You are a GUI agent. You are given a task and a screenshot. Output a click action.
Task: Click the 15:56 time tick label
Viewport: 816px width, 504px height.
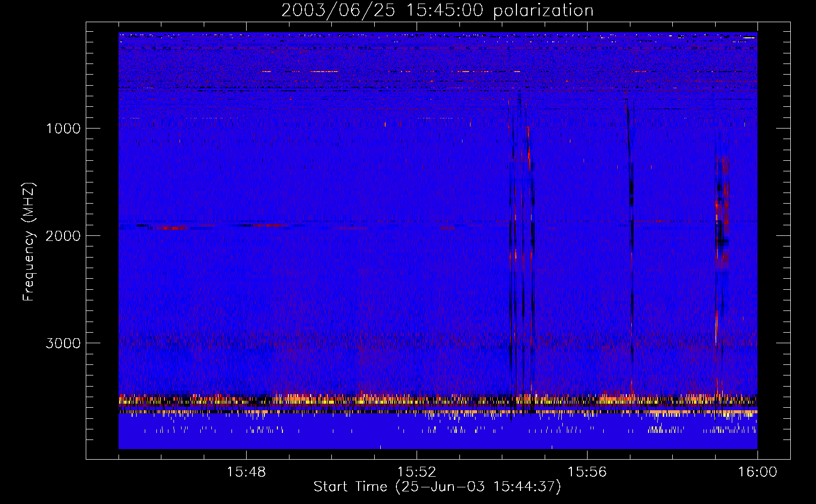pyautogui.click(x=587, y=472)
